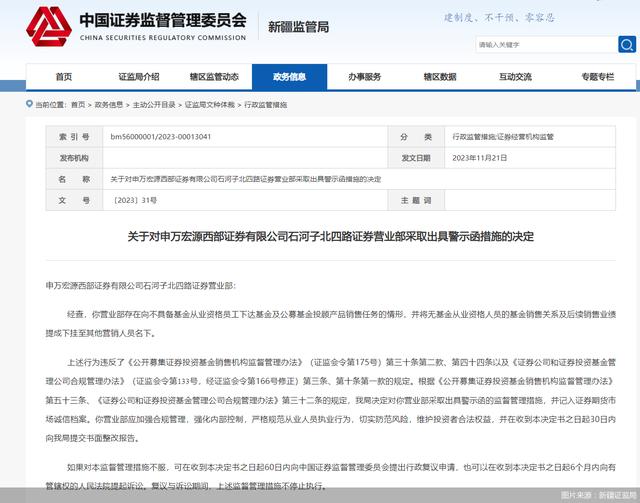Viewport: 640px width, 503px height.
Task: Open the 辖区监管动态 navigation tab
Action: coord(214,77)
